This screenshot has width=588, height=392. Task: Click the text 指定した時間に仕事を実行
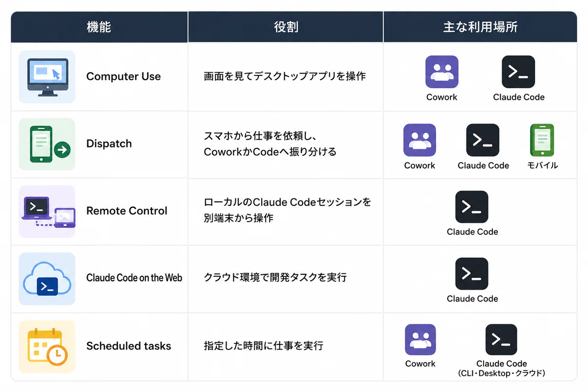pyautogui.click(x=264, y=346)
